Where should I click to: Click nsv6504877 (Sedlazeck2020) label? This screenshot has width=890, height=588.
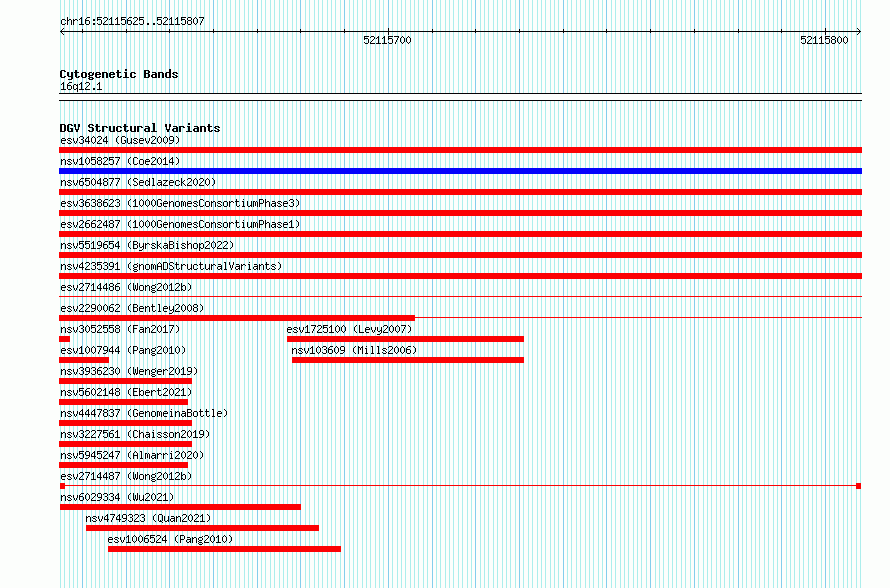[138, 182]
